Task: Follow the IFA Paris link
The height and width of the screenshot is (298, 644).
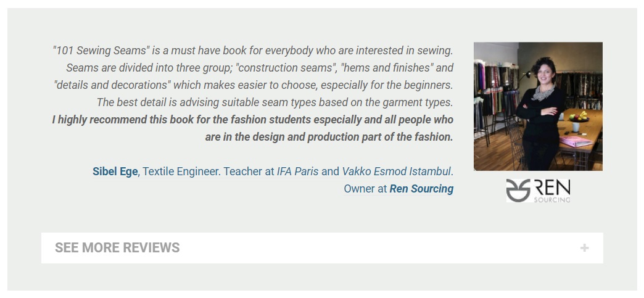Action: pyautogui.click(x=297, y=172)
